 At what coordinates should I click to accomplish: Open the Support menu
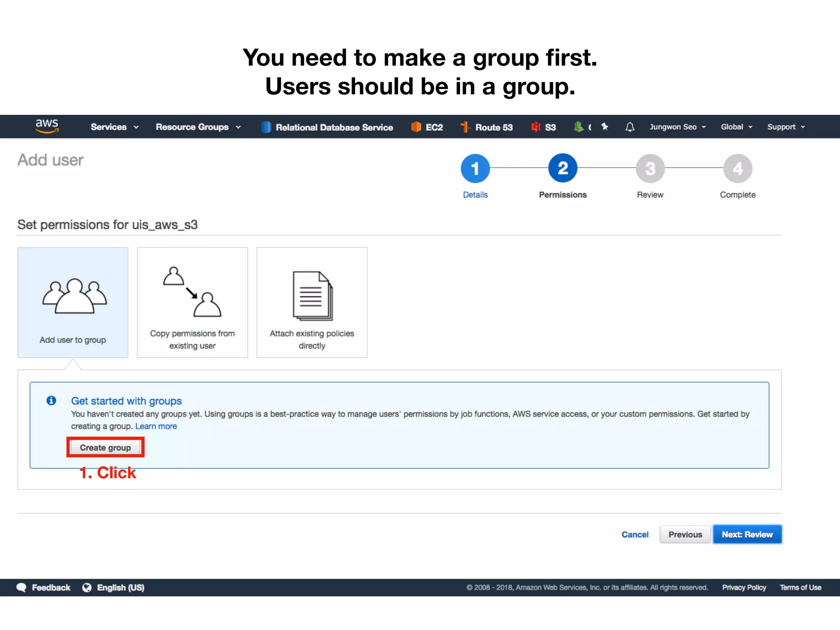786,127
